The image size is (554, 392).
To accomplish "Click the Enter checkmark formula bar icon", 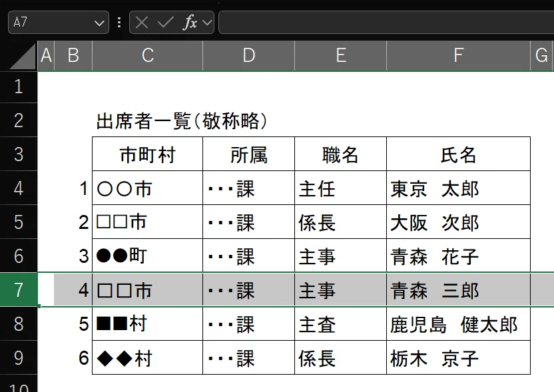I will pyautogui.click(x=165, y=23).
